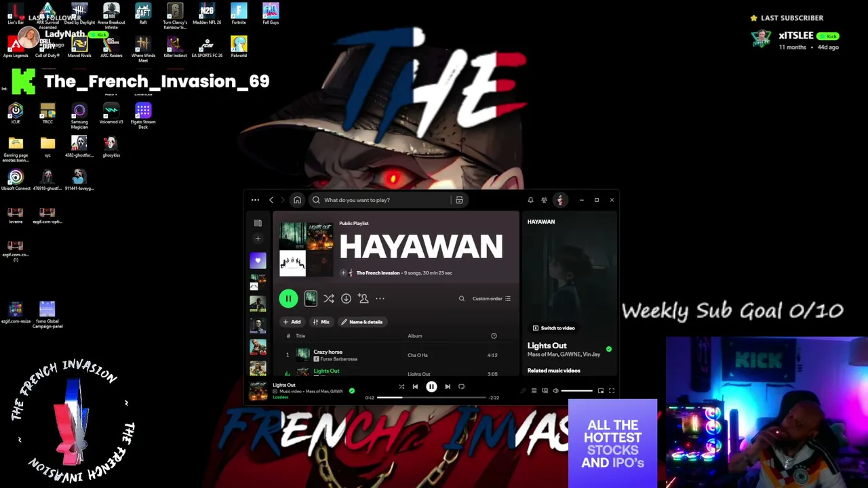Enter Spotify full screen mode
This screenshot has height=488, width=868.
612,391
